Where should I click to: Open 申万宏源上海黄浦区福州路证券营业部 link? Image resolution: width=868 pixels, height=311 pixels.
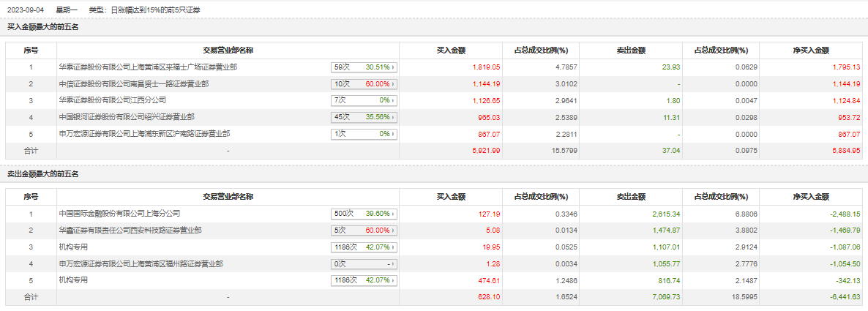(141, 264)
